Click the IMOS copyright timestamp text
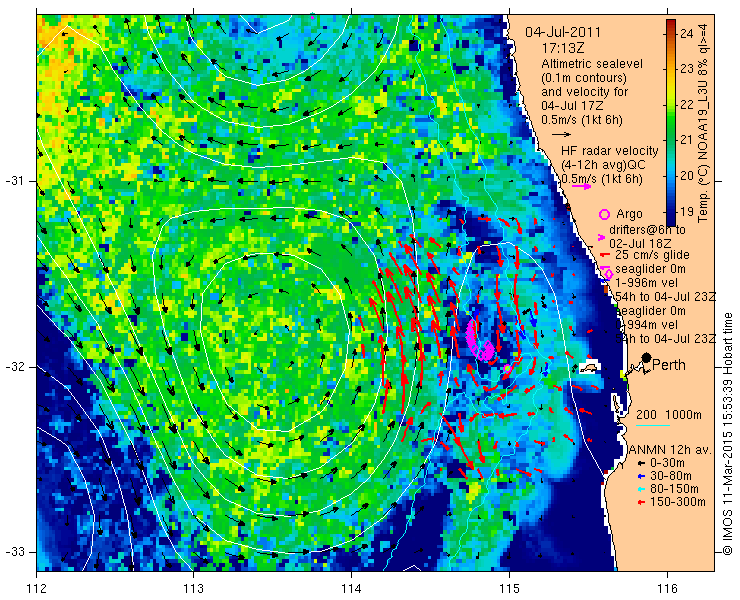The height and width of the screenshot is (600, 740). click(x=727, y=434)
